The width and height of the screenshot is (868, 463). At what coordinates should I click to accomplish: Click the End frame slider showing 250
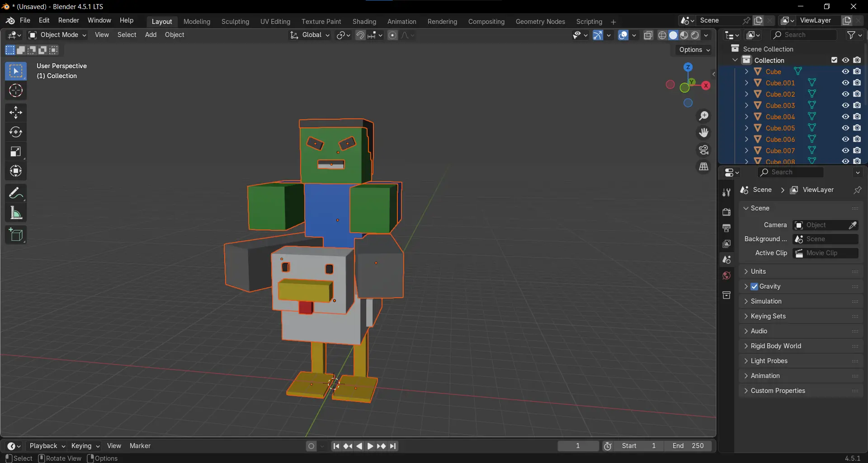click(688, 446)
